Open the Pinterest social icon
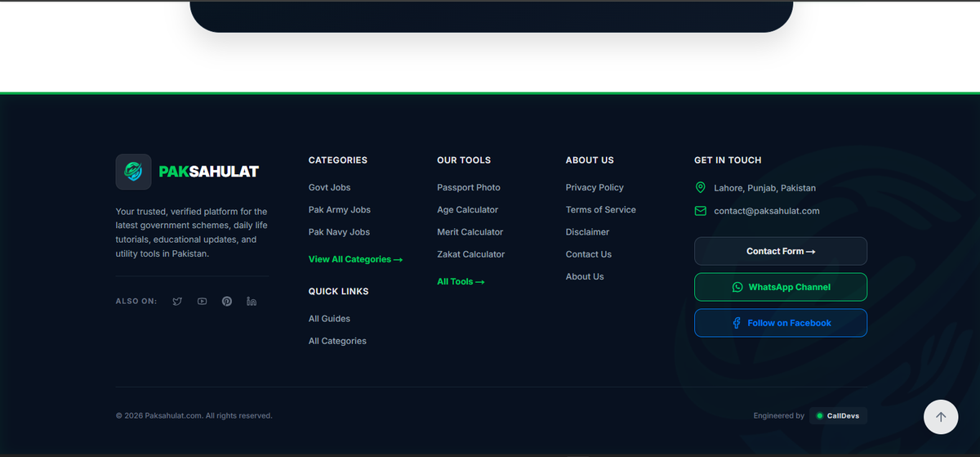 [x=227, y=302]
